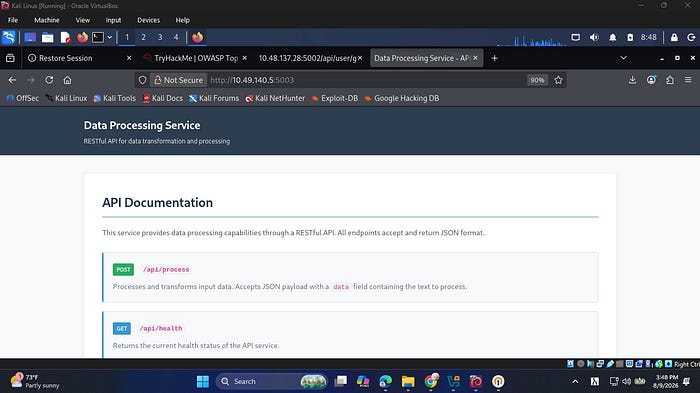Click the show desktop icon in Kali panel

[x=30, y=38]
